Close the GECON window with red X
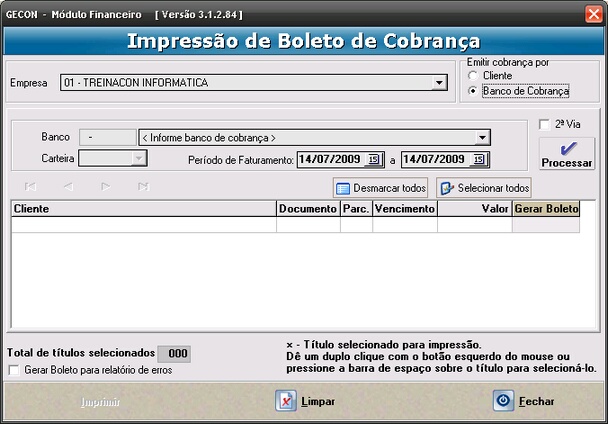 tap(594, 14)
